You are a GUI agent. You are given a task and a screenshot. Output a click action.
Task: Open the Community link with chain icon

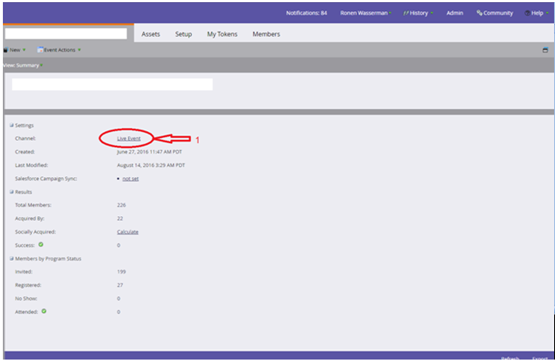495,13
